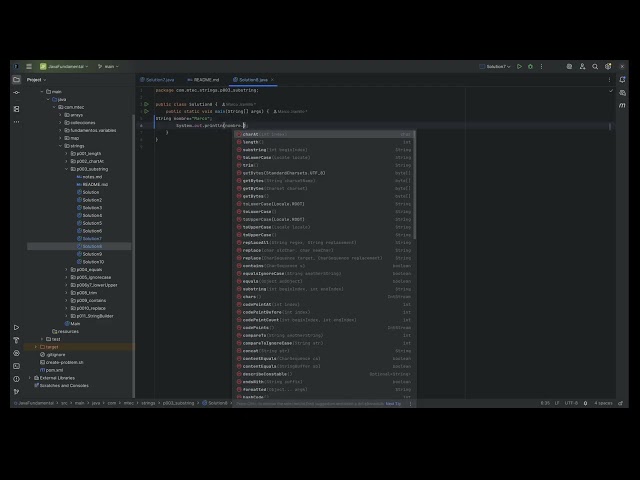Expand the p004_equals package
640x480 pixels.
click(x=67, y=269)
